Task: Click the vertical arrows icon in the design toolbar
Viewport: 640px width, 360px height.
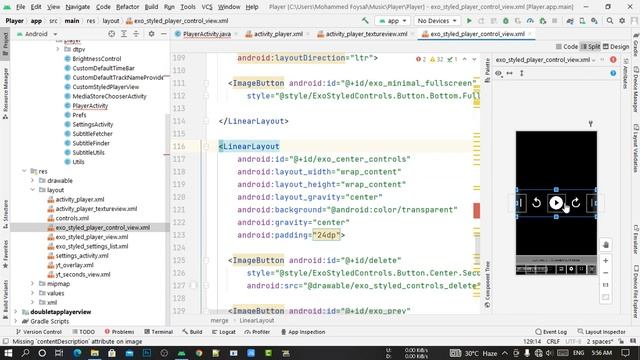Action: [x=521, y=73]
